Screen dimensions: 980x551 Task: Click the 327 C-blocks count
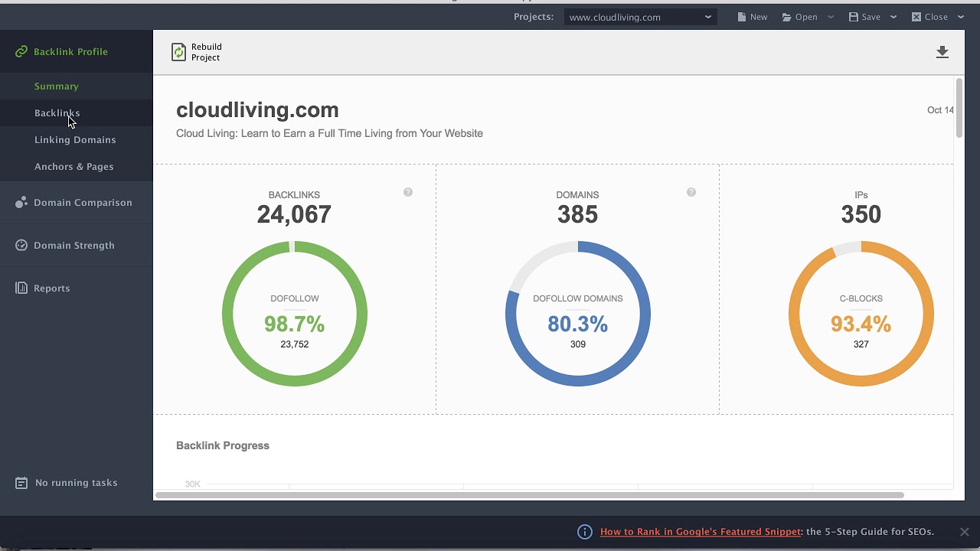pyautogui.click(x=861, y=344)
